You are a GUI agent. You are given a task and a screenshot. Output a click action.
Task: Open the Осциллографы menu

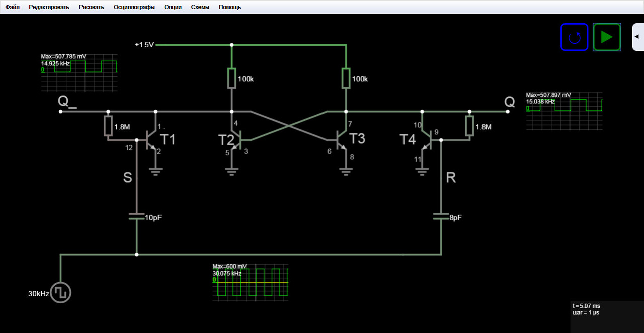pyautogui.click(x=134, y=7)
